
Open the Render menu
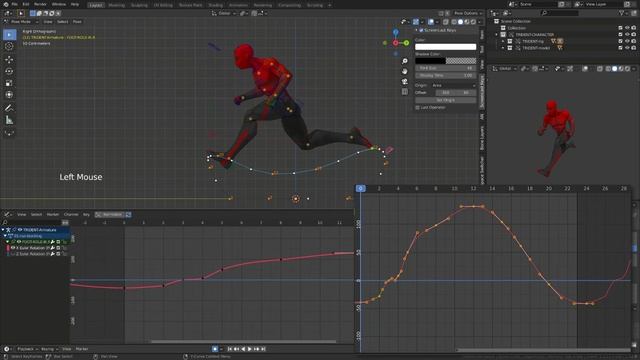tap(40, 4)
